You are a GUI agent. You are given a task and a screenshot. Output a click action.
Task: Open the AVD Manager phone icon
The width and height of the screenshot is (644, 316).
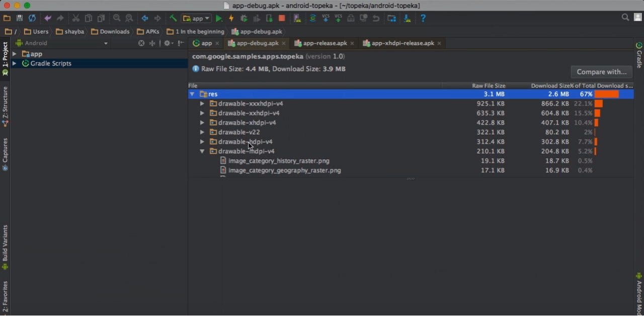(297, 18)
